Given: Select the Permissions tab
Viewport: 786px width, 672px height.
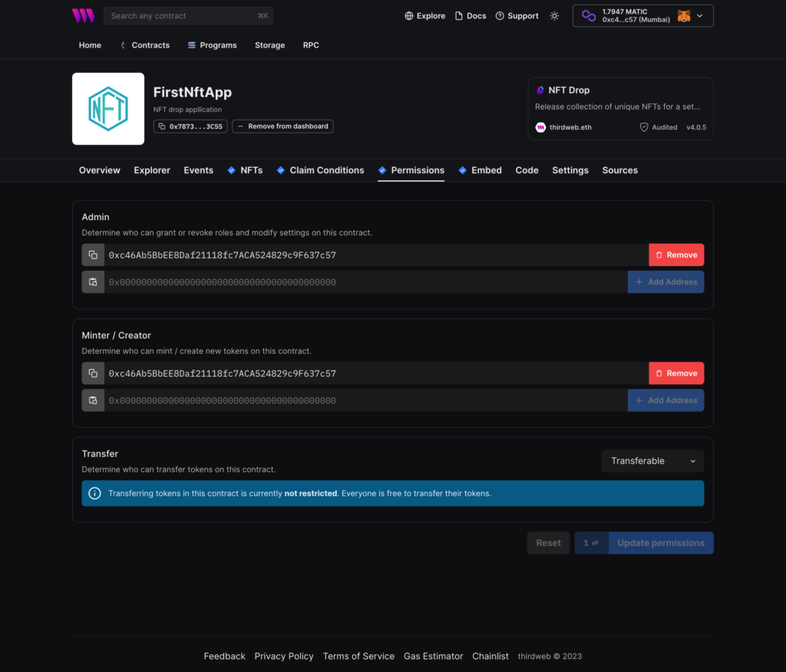Looking at the screenshot, I should 411,170.
